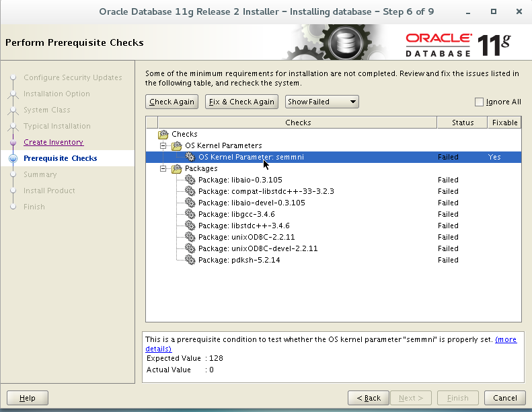532x412 pixels.
Task: Select row Package: compat-libstdc++-33-3.2.3
Action: click(334, 191)
